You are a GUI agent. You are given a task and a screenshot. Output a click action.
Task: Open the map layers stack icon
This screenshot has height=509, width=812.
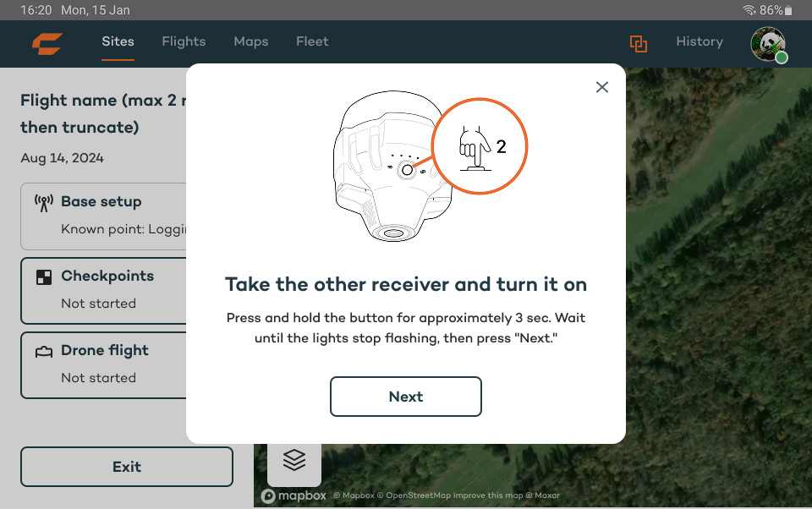coord(294,460)
